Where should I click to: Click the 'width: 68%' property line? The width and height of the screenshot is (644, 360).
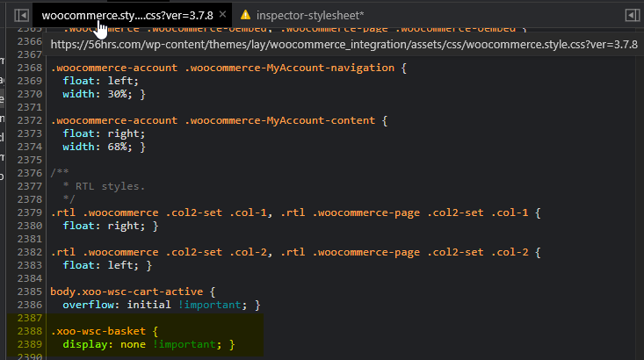(97, 147)
